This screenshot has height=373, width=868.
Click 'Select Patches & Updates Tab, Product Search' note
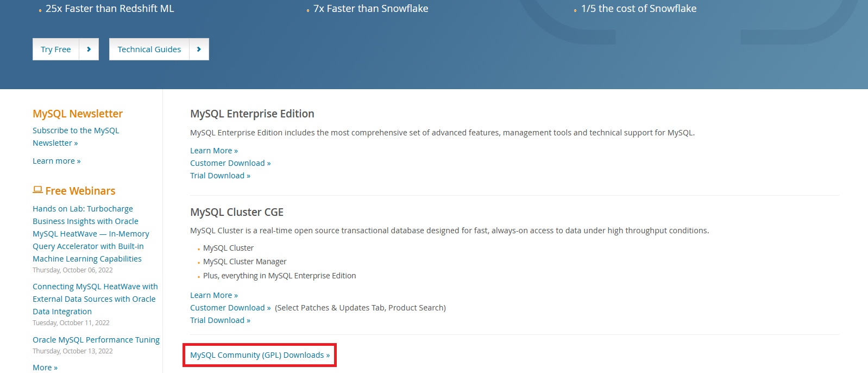coord(360,308)
